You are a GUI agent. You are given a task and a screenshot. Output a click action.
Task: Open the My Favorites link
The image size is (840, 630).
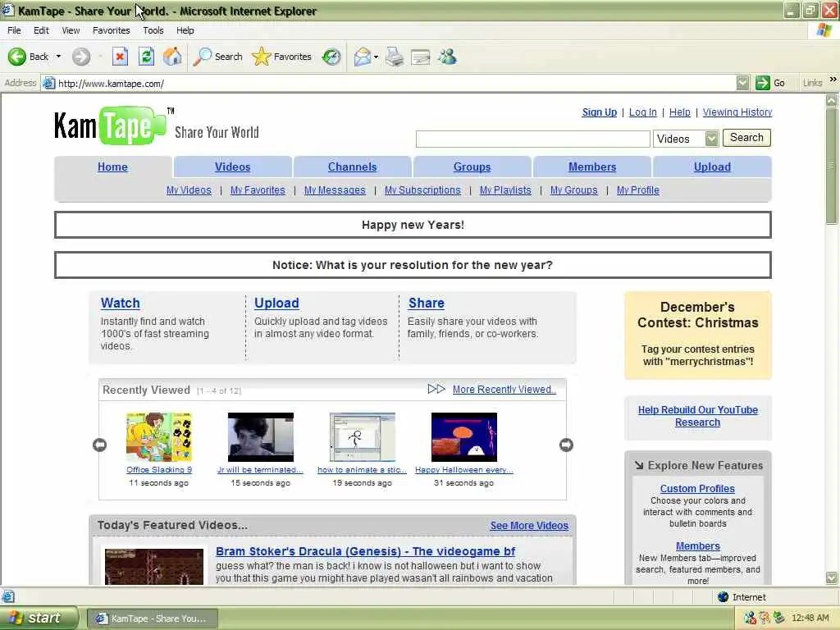click(x=258, y=190)
